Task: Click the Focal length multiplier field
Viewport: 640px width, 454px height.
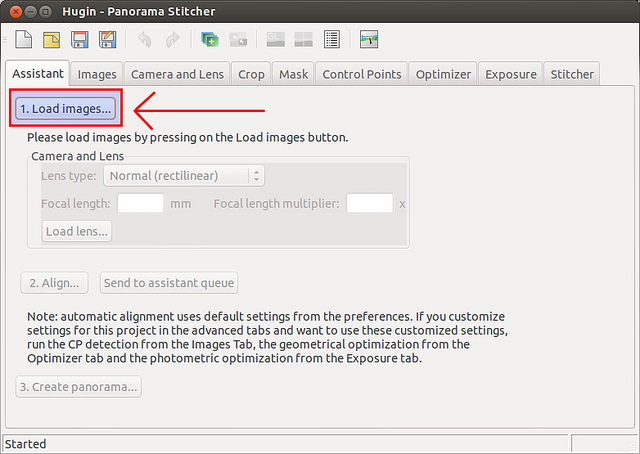Action: (x=369, y=203)
